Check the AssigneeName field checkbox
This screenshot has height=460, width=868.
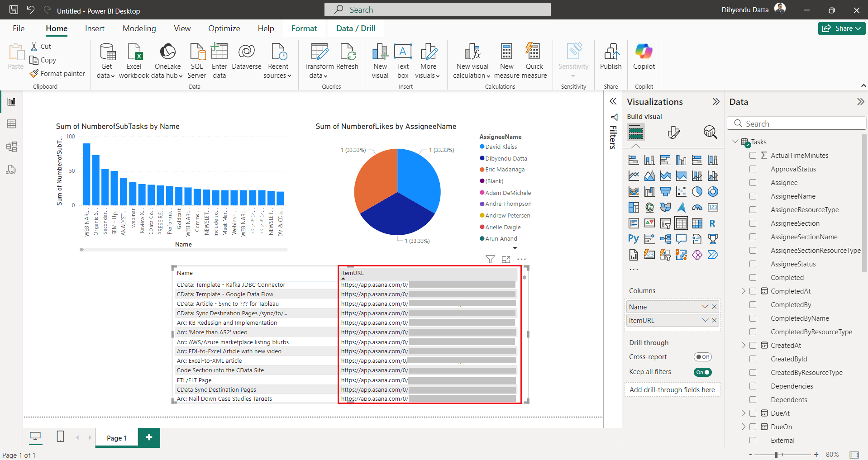753,196
